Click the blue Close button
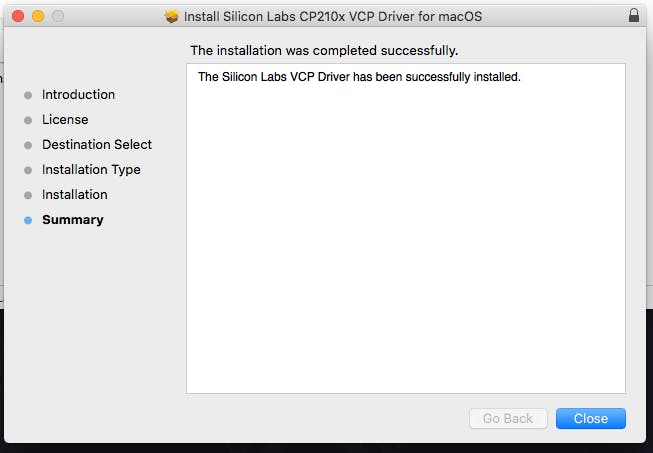Viewport: 653px width, 453px height. (590, 419)
